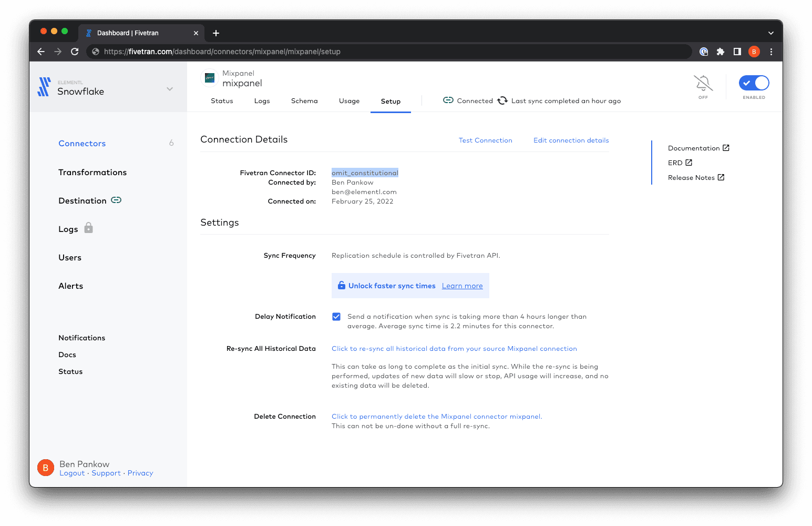Click Unlock faster sync times

pyautogui.click(x=392, y=285)
